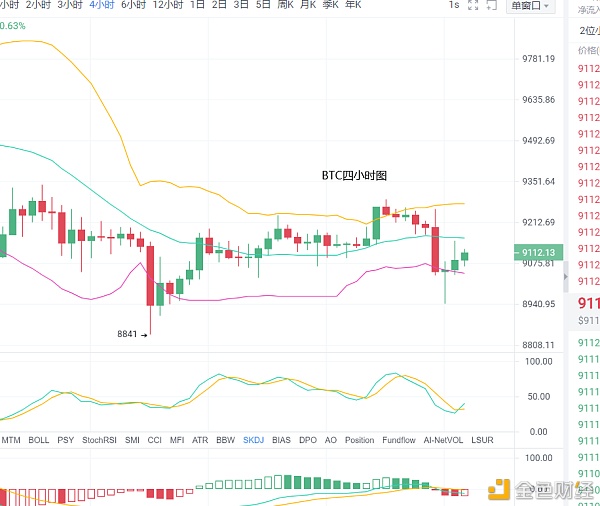The image size is (600, 506).
Task: Select the BOLL indicator
Action: 39,440
